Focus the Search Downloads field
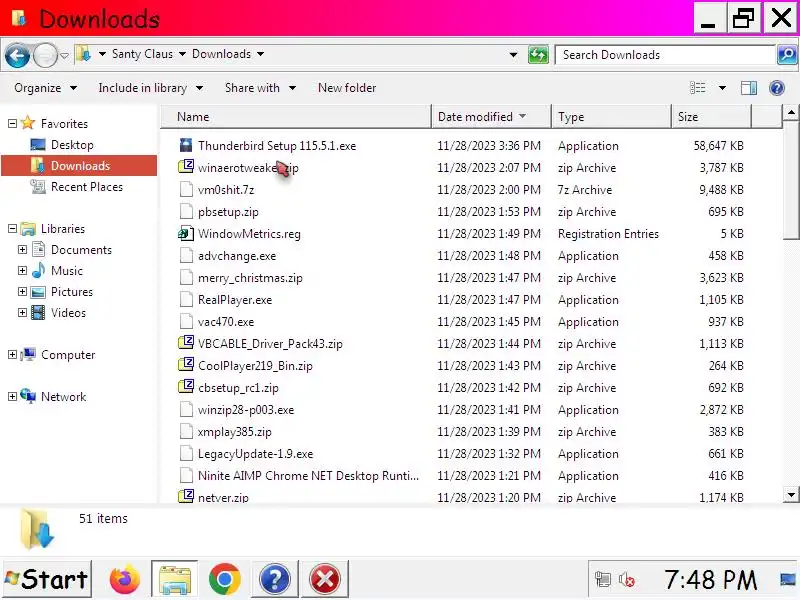Image resolution: width=800 pixels, height=600 pixels. 665,55
